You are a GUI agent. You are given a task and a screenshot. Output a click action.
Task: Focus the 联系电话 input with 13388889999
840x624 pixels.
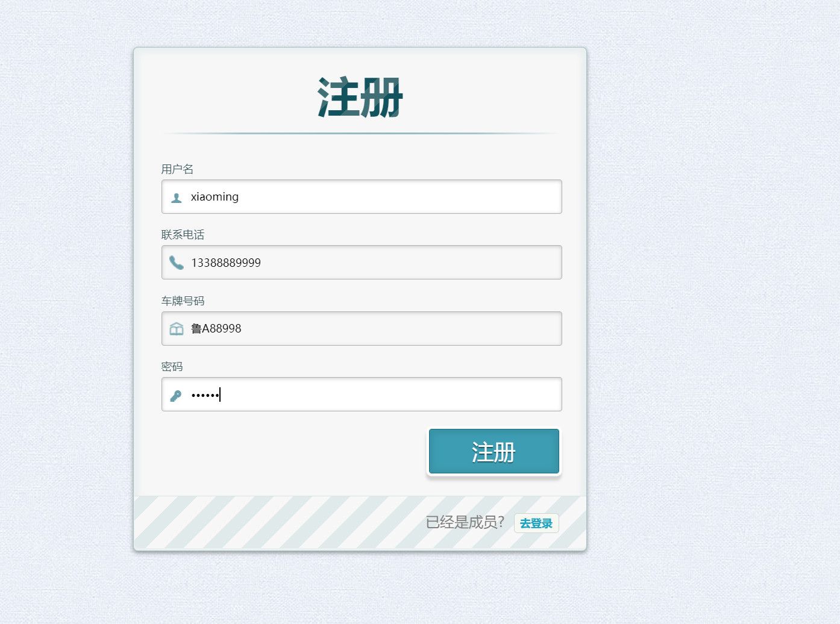click(362, 262)
